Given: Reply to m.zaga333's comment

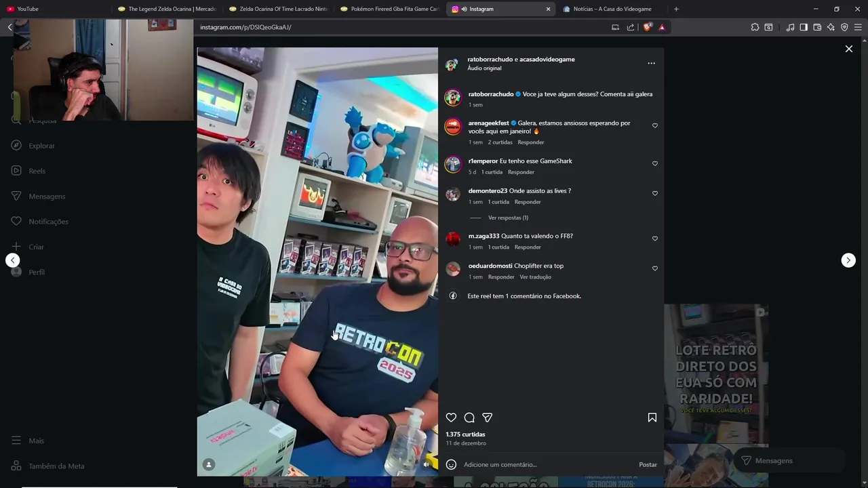Looking at the screenshot, I should click(528, 247).
